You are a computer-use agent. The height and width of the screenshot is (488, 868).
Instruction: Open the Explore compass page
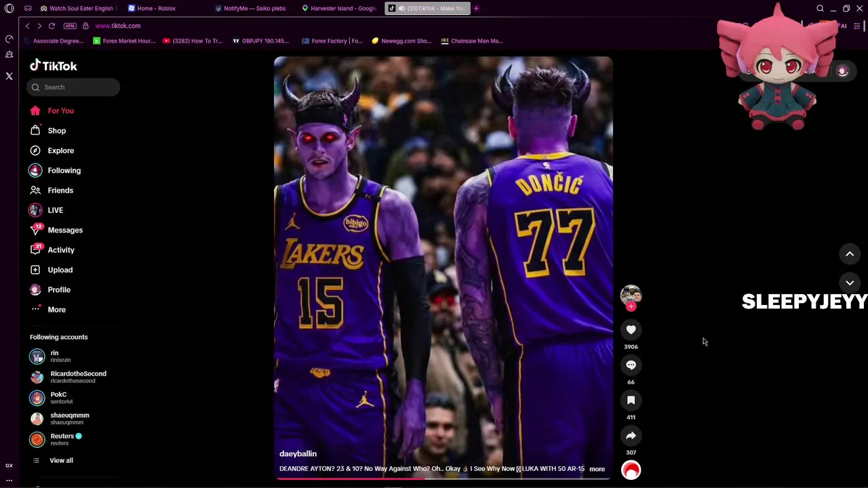click(x=52, y=150)
